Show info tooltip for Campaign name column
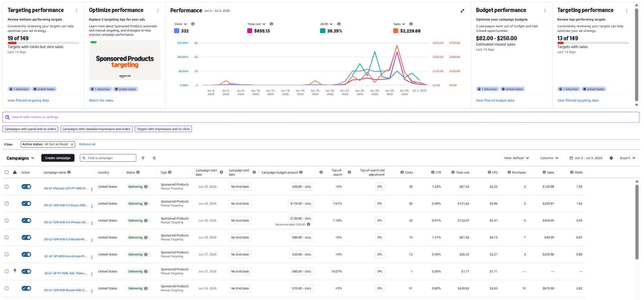The image size is (644, 300). click(69, 172)
